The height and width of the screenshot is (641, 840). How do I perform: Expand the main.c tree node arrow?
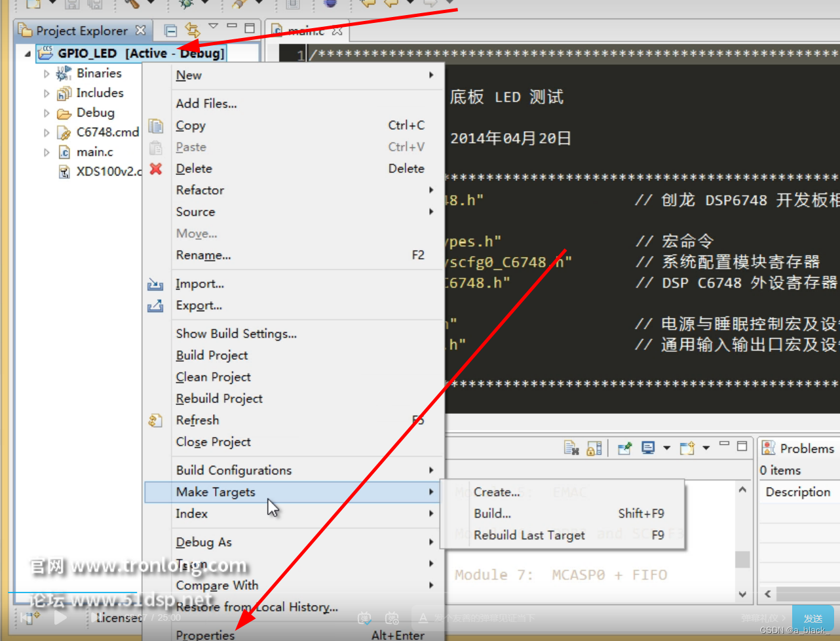(x=47, y=153)
